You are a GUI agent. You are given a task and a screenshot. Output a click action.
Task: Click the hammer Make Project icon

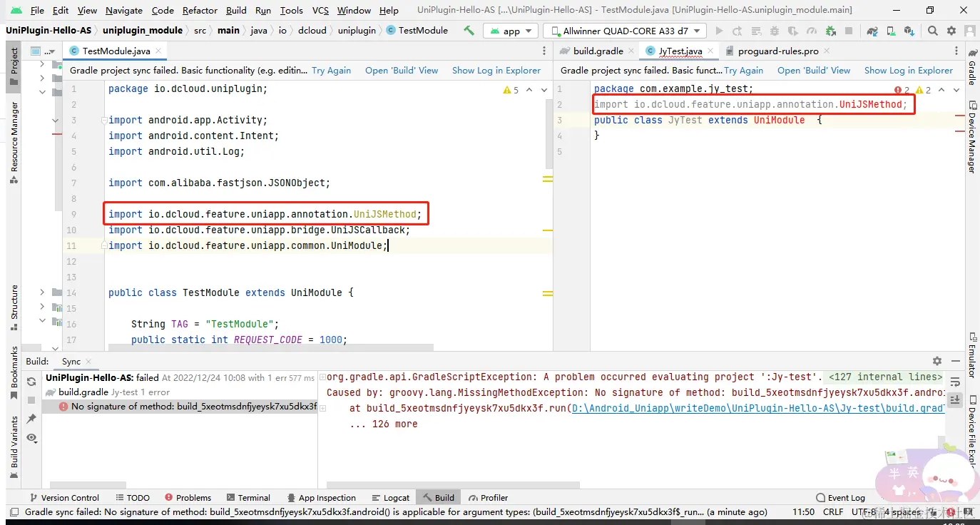(469, 31)
